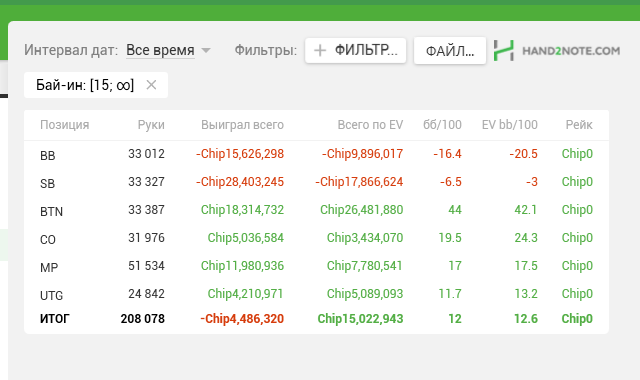Select the ИТОГ totals row
Image resolution: width=640 pixels, height=380 pixels.
(x=316, y=319)
